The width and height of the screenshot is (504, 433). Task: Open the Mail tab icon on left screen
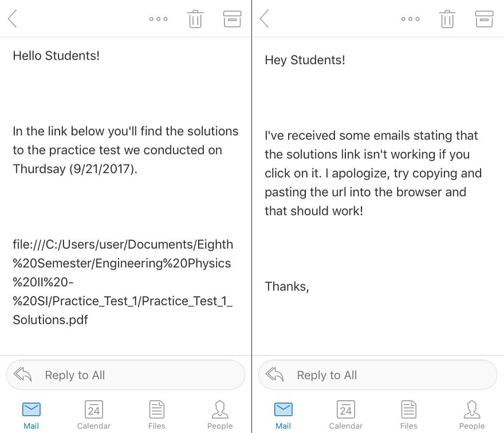click(x=31, y=414)
